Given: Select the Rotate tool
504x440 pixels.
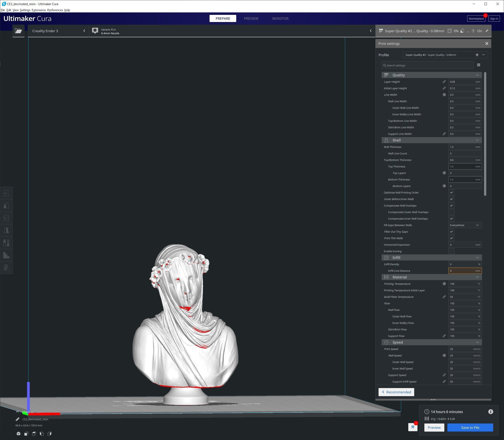Looking at the screenshot, I should 6,218.
